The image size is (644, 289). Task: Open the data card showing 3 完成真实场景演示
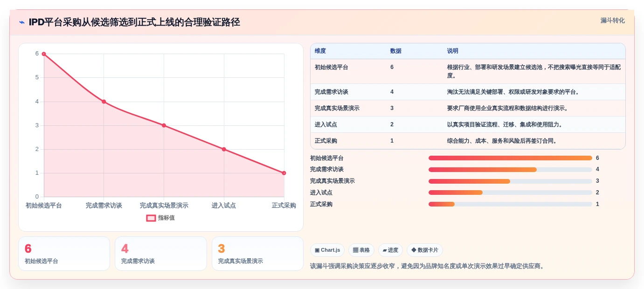(257, 254)
